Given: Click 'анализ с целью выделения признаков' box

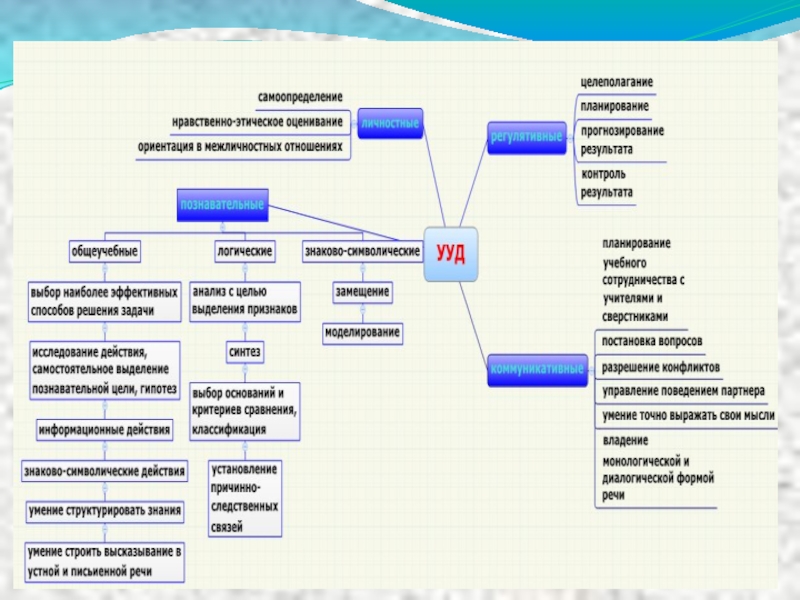Looking at the screenshot, I should (245, 302).
